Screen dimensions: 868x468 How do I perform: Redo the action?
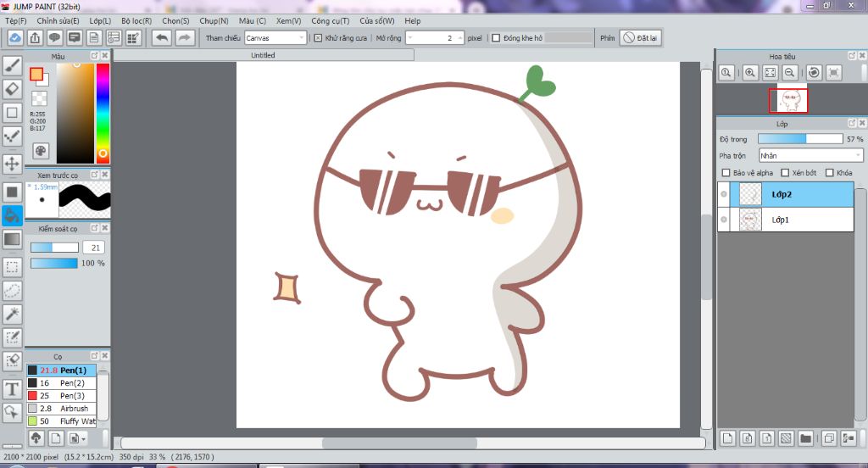184,37
